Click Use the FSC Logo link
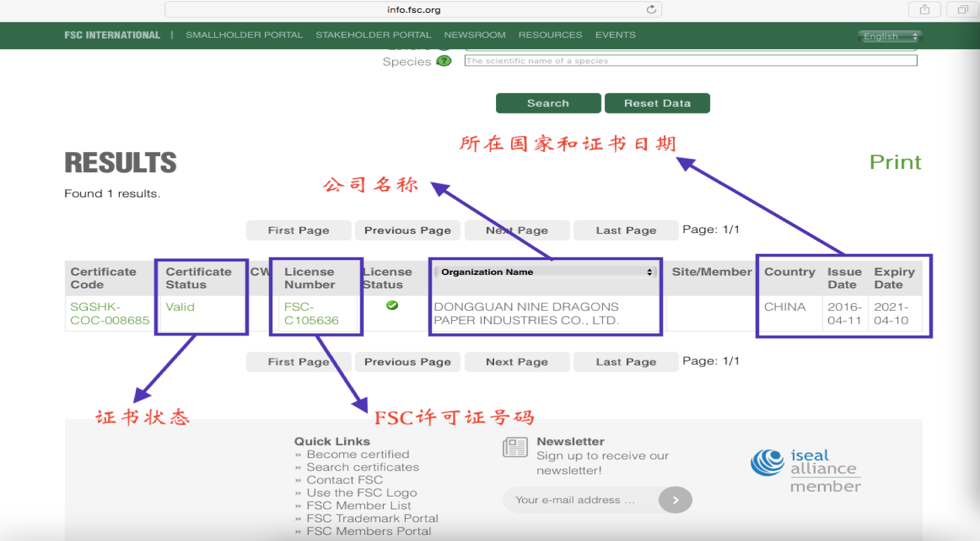The width and height of the screenshot is (980, 541). [362, 493]
